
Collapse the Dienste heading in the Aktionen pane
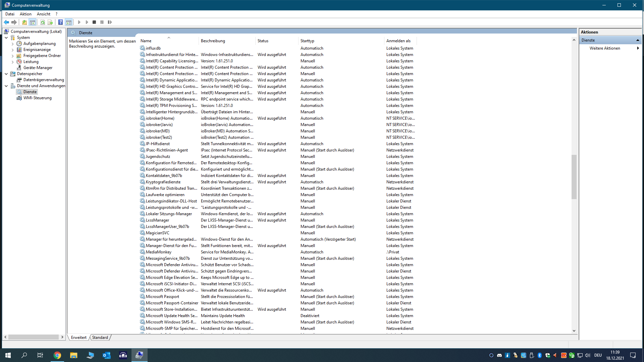point(638,40)
